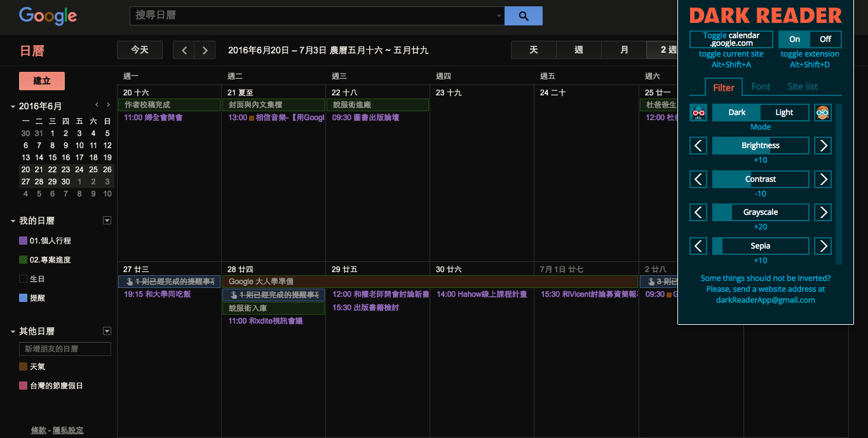Collapse 我的日曆 section
868x438 pixels.
click(13, 221)
